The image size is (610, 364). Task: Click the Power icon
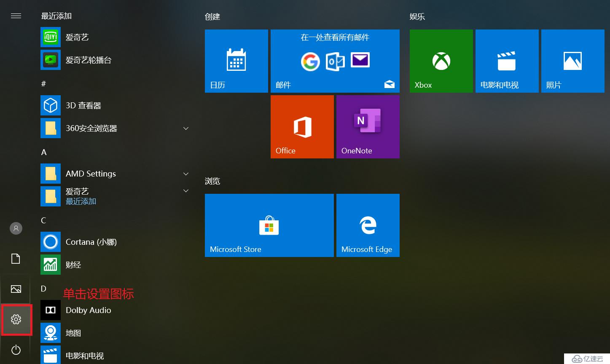(x=16, y=350)
